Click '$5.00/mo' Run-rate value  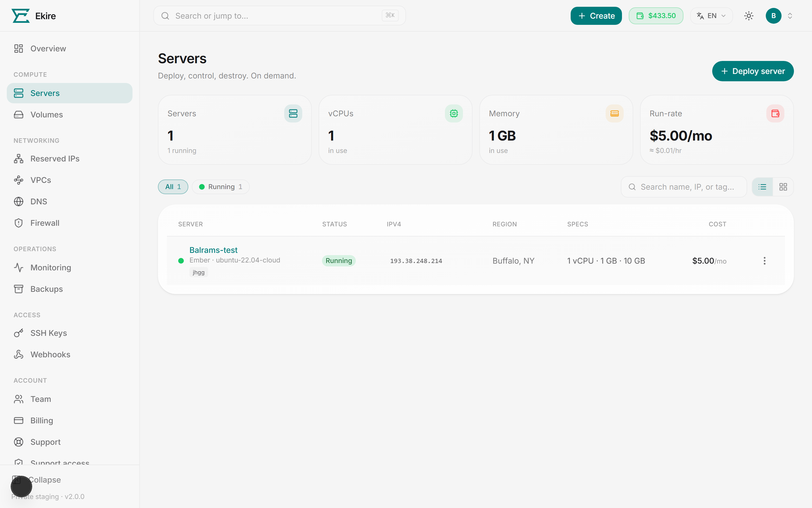pyautogui.click(x=681, y=136)
